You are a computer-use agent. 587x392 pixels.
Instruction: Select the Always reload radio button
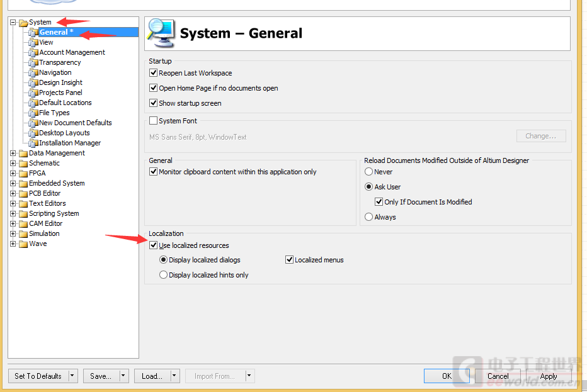pos(368,217)
